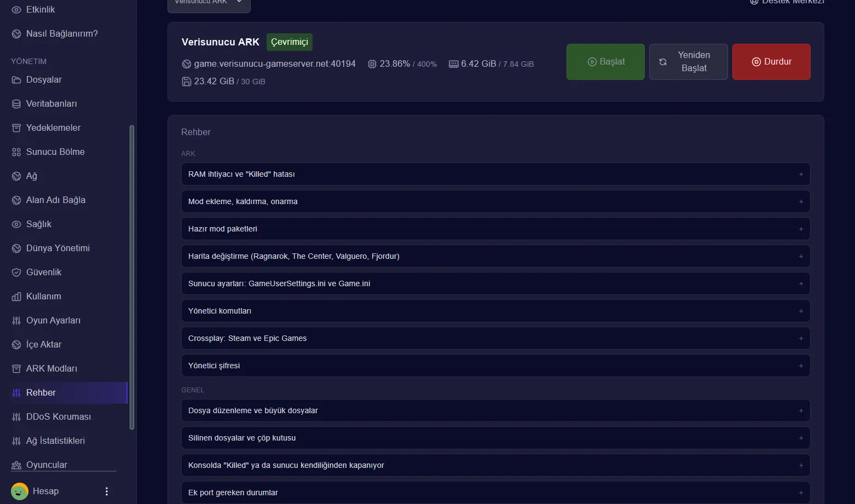Click the Kullanım bar chart icon
Viewport: 855px width, 504px height.
point(16,297)
